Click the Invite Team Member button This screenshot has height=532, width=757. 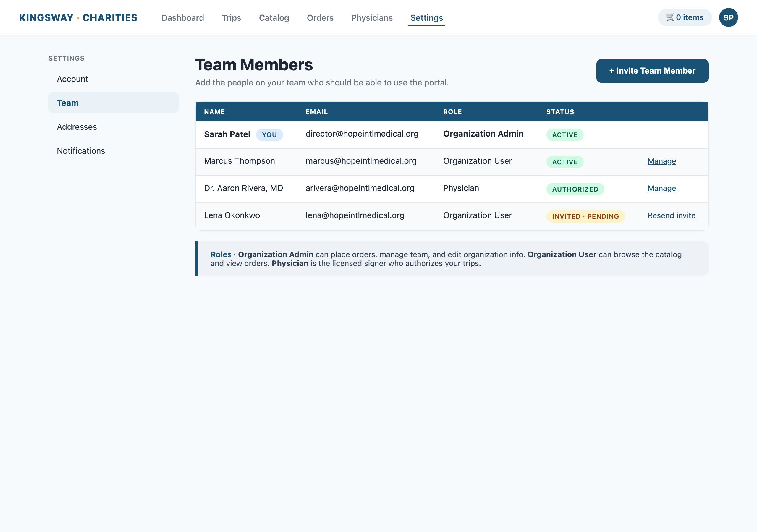tap(652, 71)
